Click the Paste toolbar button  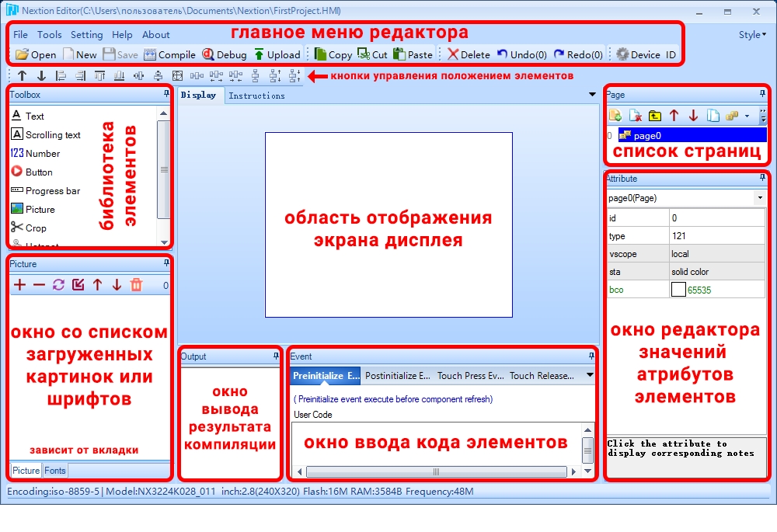[x=413, y=54]
